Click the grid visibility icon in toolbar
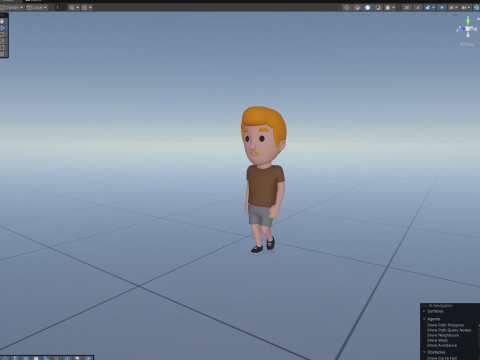 pyautogui.click(x=452, y=7)
